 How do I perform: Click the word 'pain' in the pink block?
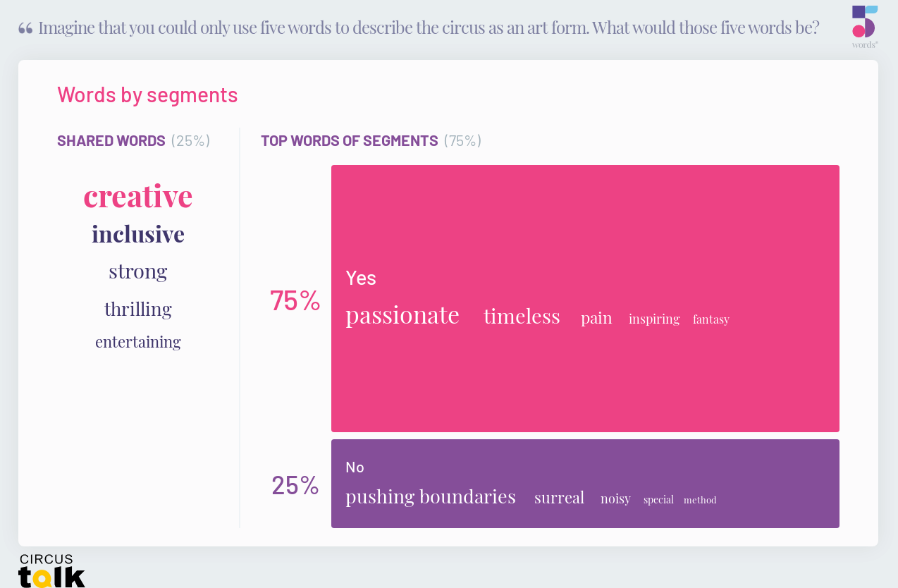tap(596, 318)
